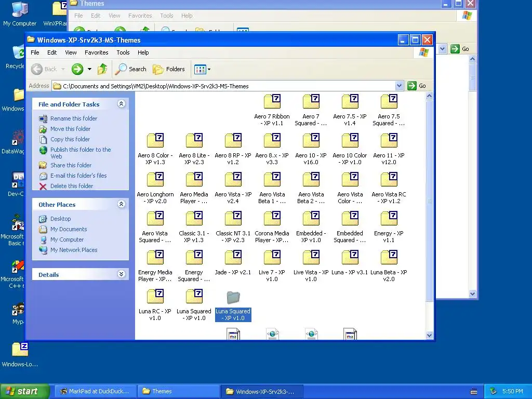
Task: Select Aero 8.x - XP v3.3 archive
Action: 272,149
